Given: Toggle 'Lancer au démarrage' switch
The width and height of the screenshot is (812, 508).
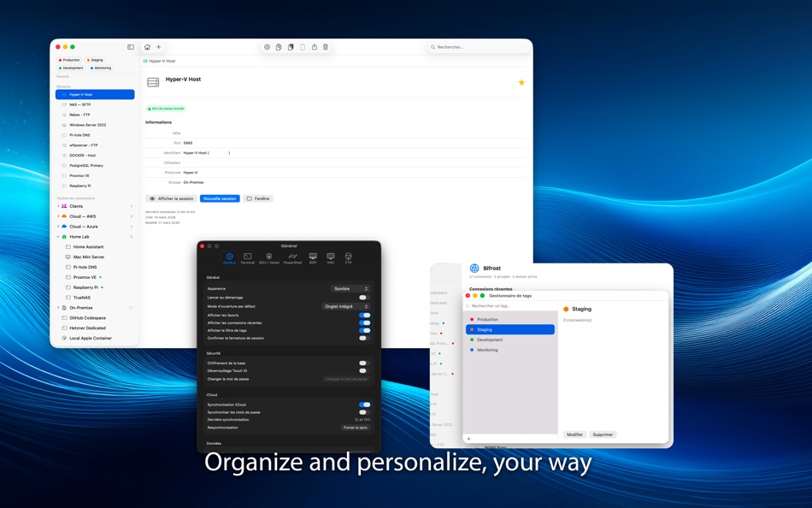Looking at the screenshot, I should (364, 298).
